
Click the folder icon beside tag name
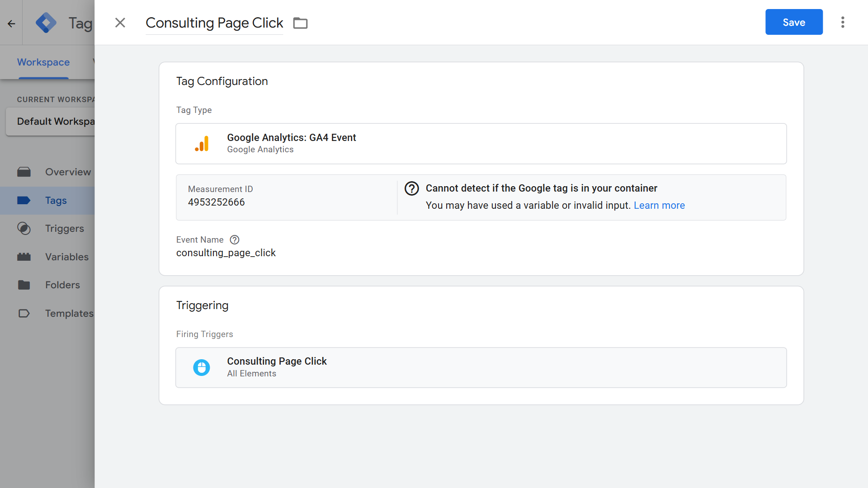click(300, 23)
